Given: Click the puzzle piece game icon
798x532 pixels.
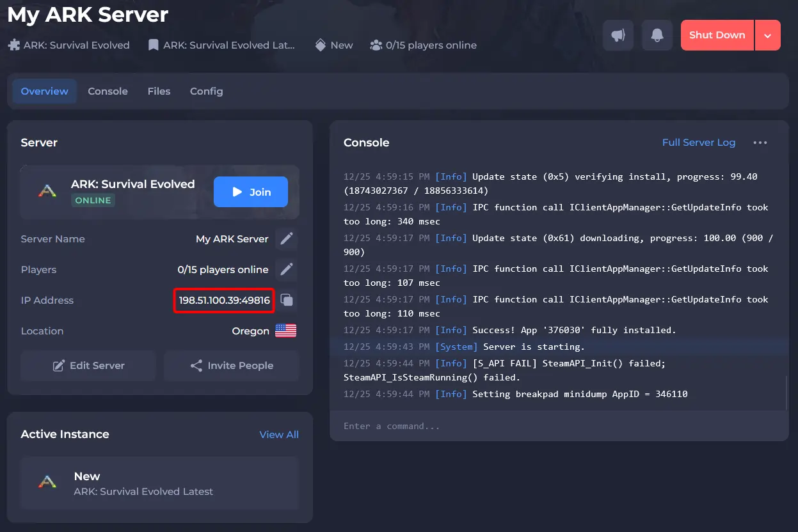Looking at the screenshot, I should [14, 45].
